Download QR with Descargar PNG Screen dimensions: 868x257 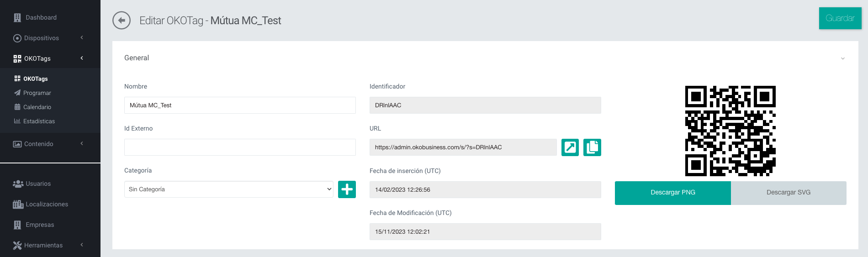point(673,193)
